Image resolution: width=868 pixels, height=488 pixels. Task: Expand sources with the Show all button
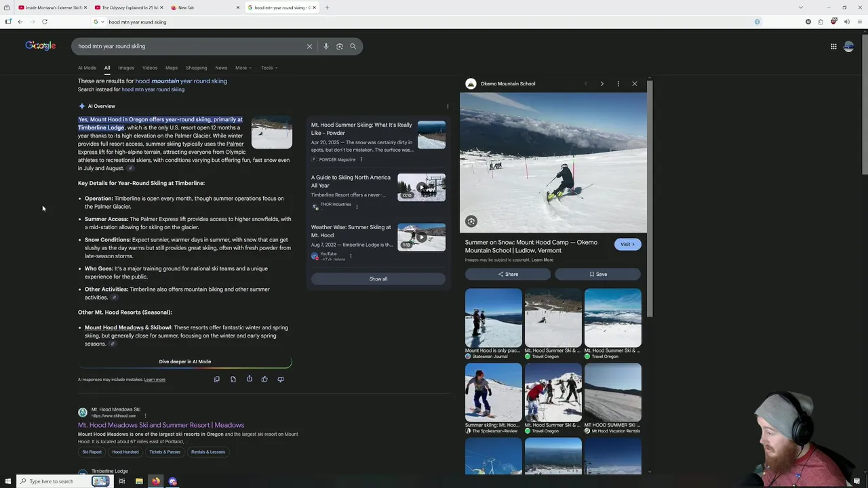[378, 279]
